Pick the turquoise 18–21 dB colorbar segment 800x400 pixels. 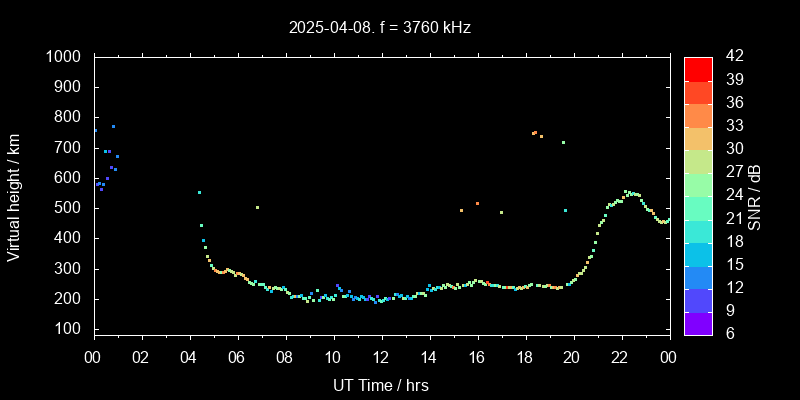[x=698, y=230]
